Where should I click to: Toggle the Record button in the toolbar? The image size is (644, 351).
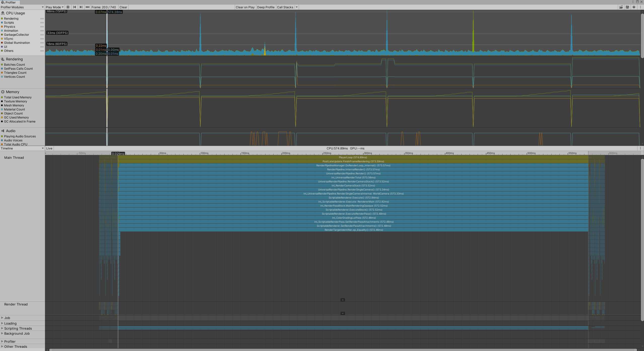point(68,7)
